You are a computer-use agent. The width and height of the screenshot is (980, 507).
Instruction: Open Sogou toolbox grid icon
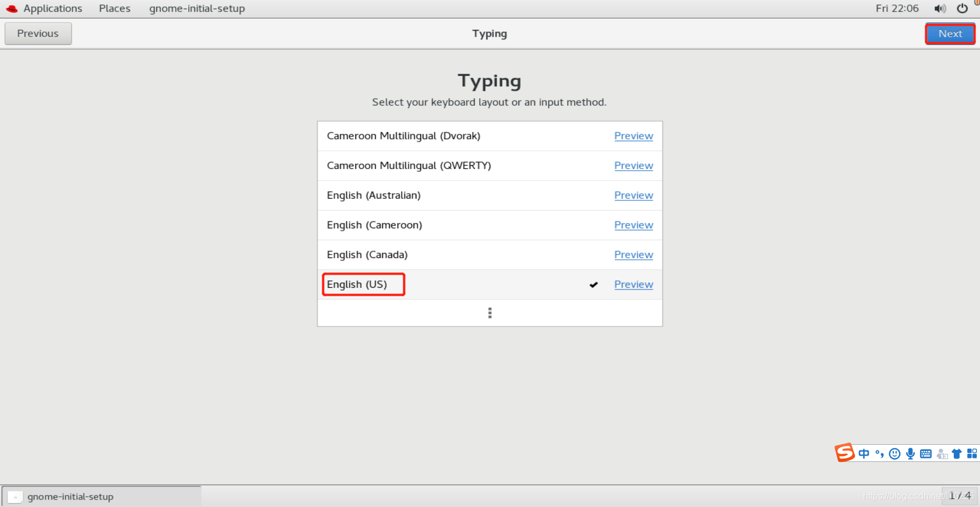click(x=972, y=454)
